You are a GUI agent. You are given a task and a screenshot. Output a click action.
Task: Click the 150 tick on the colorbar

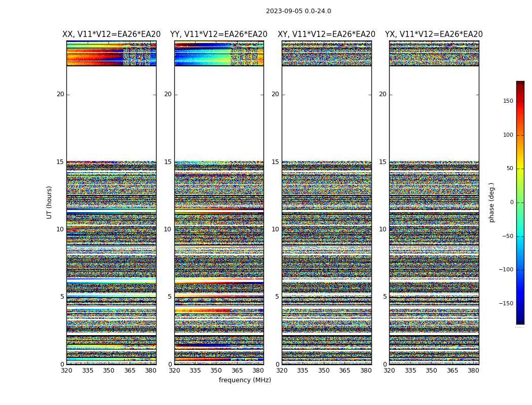click(508, 101)
